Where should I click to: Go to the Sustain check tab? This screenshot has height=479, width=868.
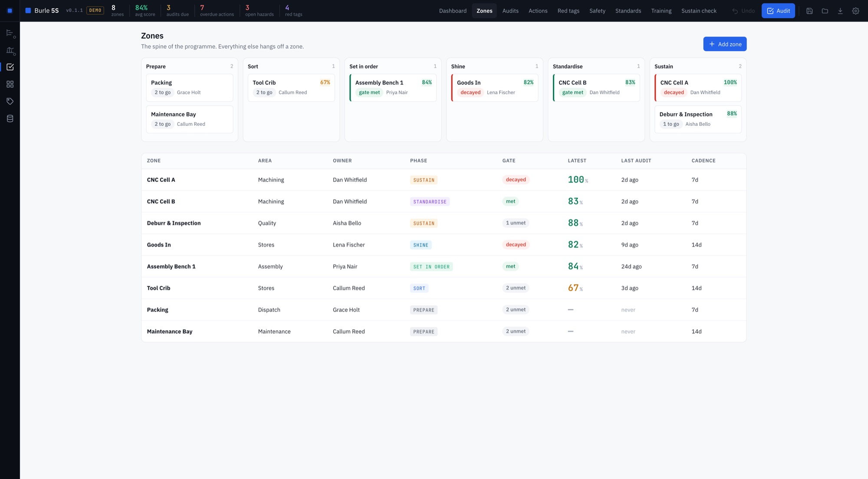(x=699, y=11)
